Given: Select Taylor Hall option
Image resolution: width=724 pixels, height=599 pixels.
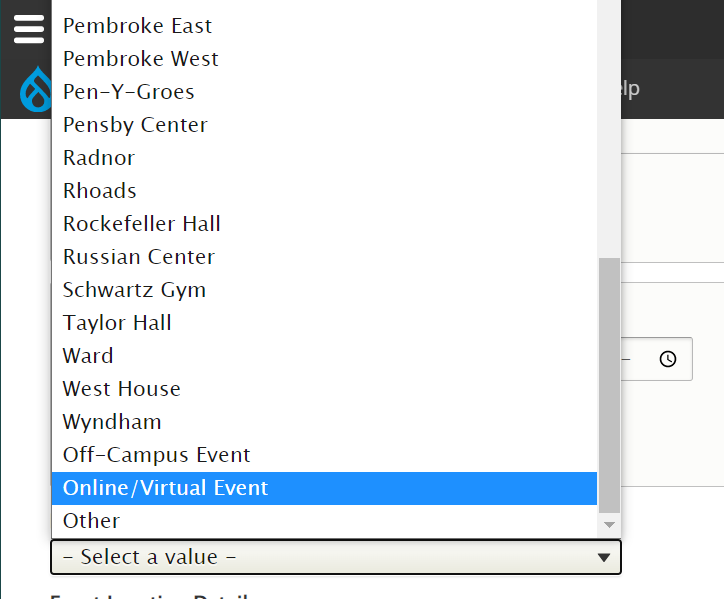Looking at the screenshot, I should [117, 323].
